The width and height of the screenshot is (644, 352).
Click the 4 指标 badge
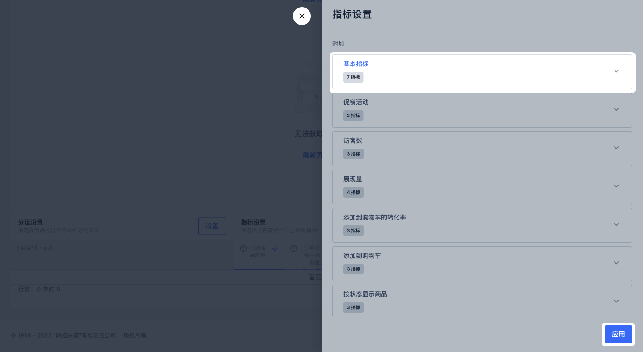coord(353,192)
